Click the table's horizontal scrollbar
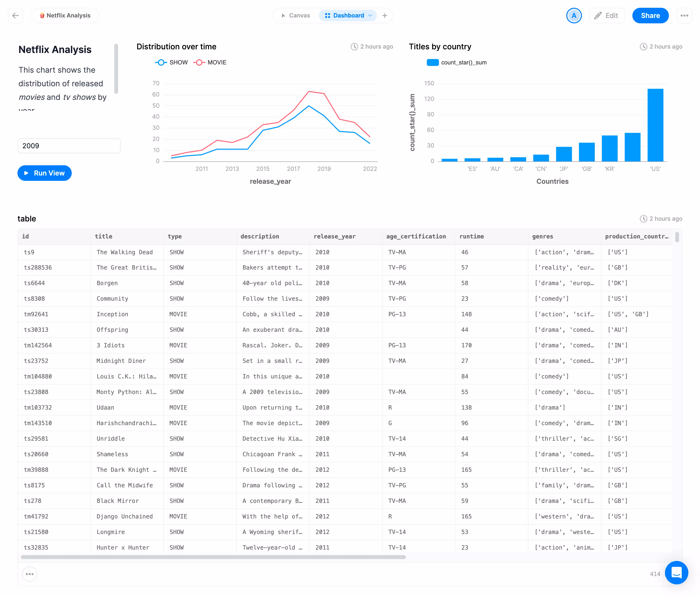 point(213,557)
